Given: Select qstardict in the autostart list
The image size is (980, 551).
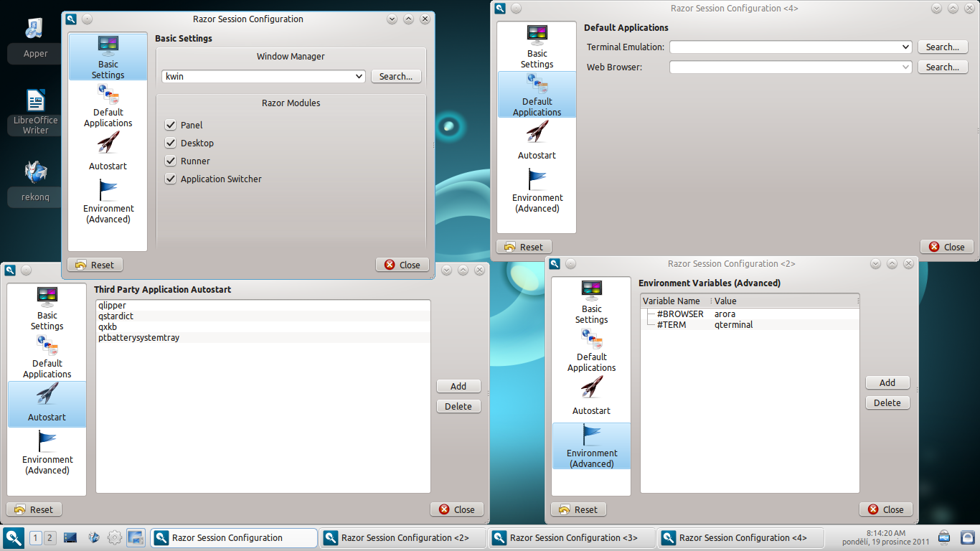Looking at the screenshot, I should click(263, 316).
